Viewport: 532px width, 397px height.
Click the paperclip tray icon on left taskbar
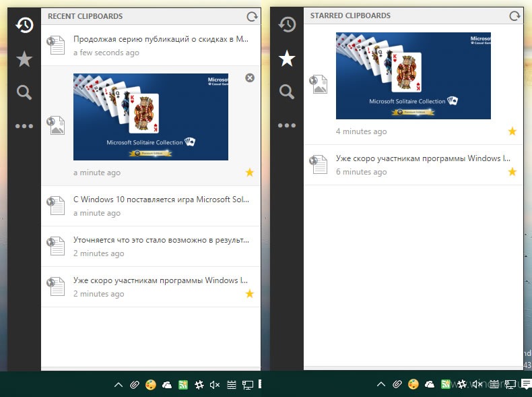[135, 384]
